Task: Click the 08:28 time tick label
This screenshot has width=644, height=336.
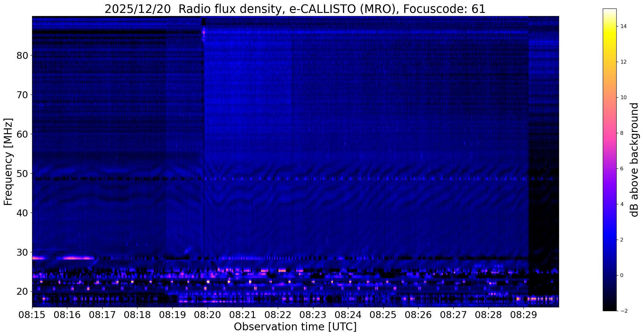Action: (489, 315)
